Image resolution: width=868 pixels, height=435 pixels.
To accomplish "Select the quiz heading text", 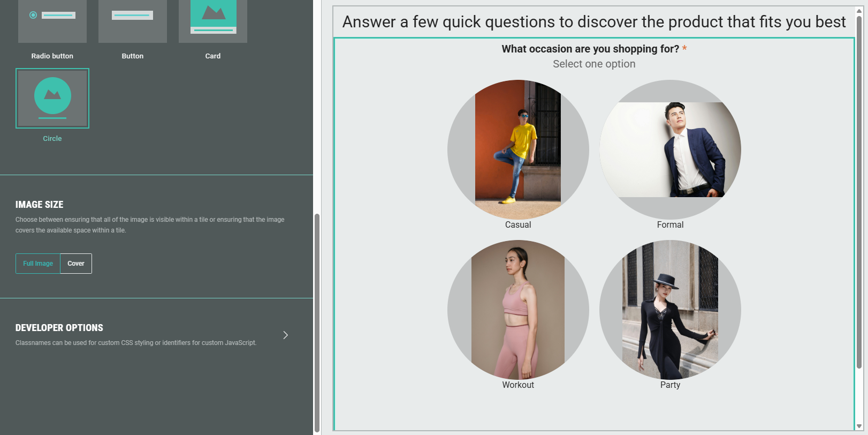I will tap(594, 22).
